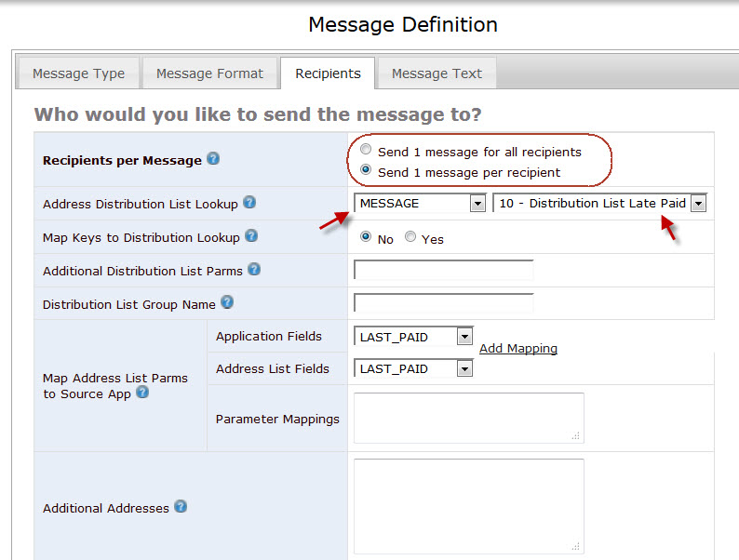The image size is (739, 560).
Task: Select Send 1 message for all recipients
Action: tap(366, 150)
